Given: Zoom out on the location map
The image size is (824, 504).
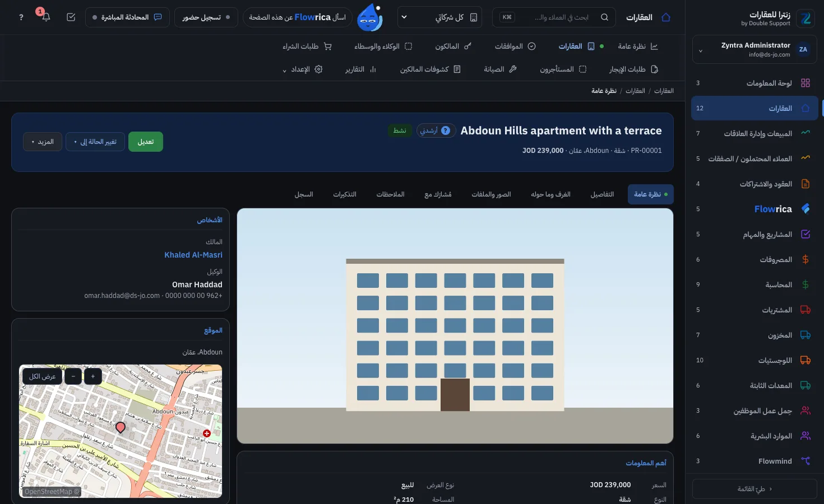Looking at the screenshot, I should pos(73,376).
